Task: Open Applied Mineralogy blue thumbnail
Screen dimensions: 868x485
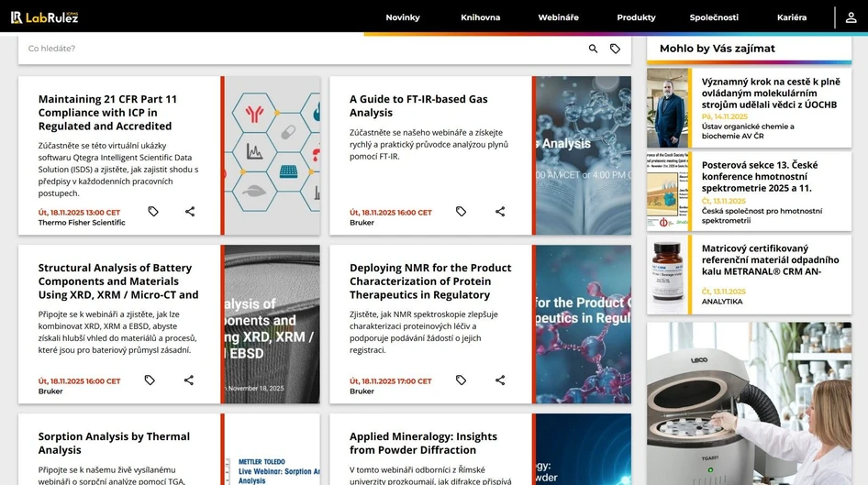Action: point(584,449)
